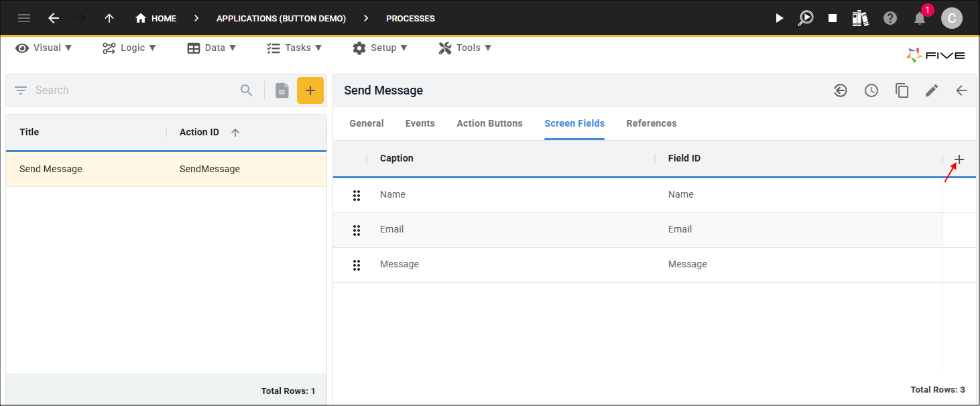Viewport: 980px width, 406px height.
Task: Select the Message caption cell
Action: tap(400, 264)
